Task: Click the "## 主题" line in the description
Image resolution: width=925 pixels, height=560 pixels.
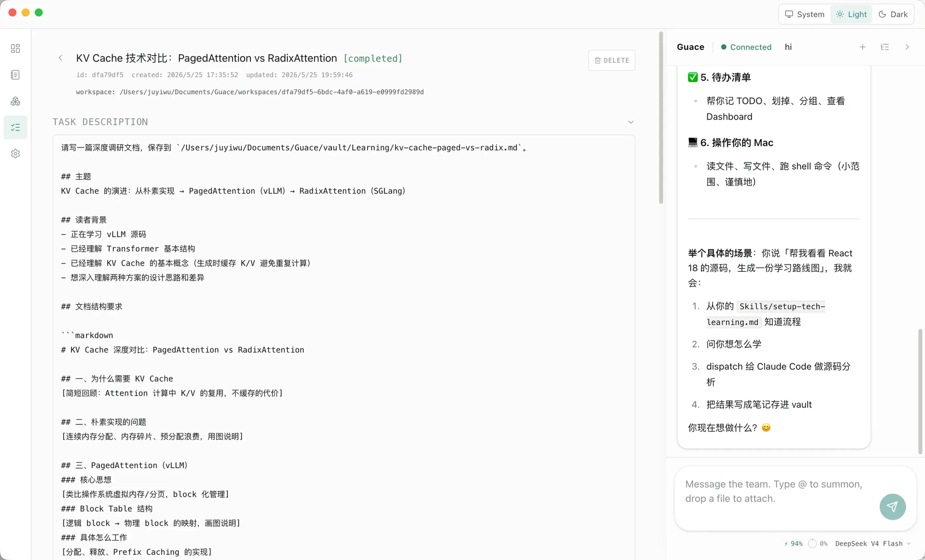Action: coord(76,177)
